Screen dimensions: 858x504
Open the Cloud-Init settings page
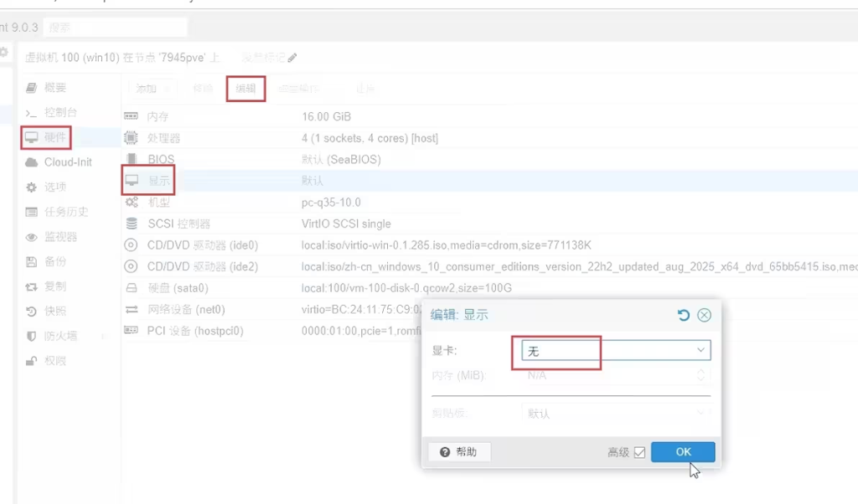tap(67, 162)
